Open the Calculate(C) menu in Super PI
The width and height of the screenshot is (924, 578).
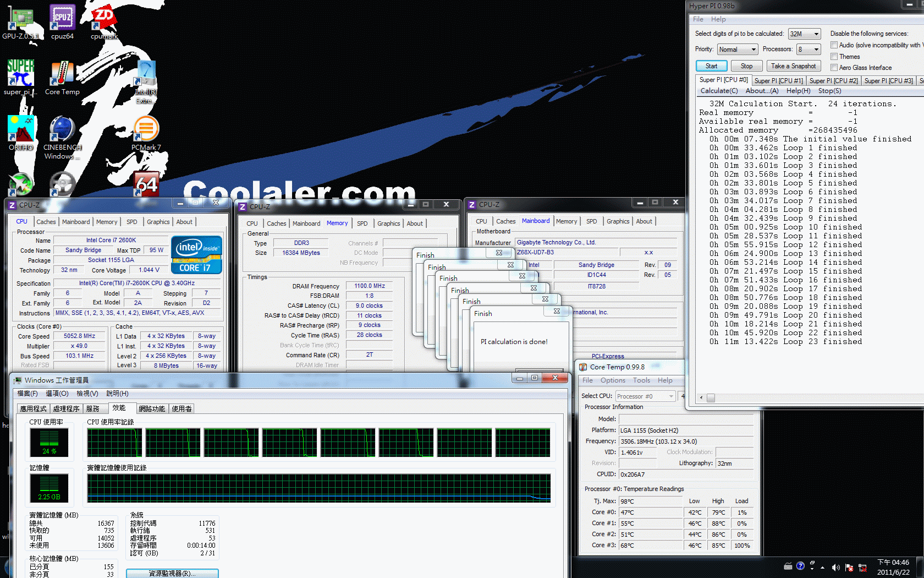coord(719,91)
